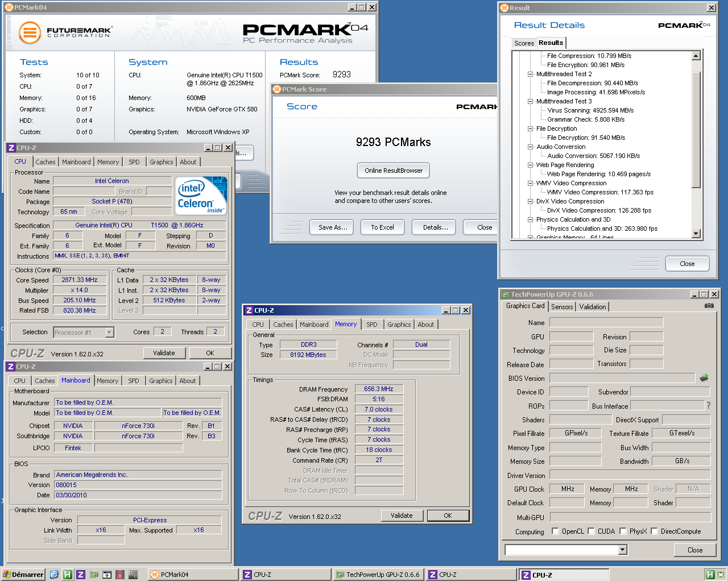Click the Grammar Check result row

click(586, 119)
